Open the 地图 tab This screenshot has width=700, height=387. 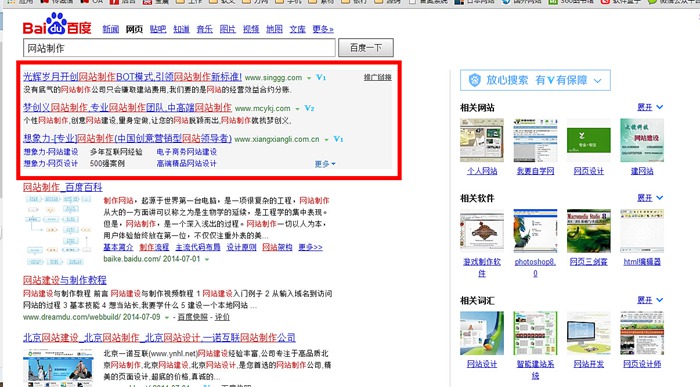pyautogui.click(x=274, y=29)
